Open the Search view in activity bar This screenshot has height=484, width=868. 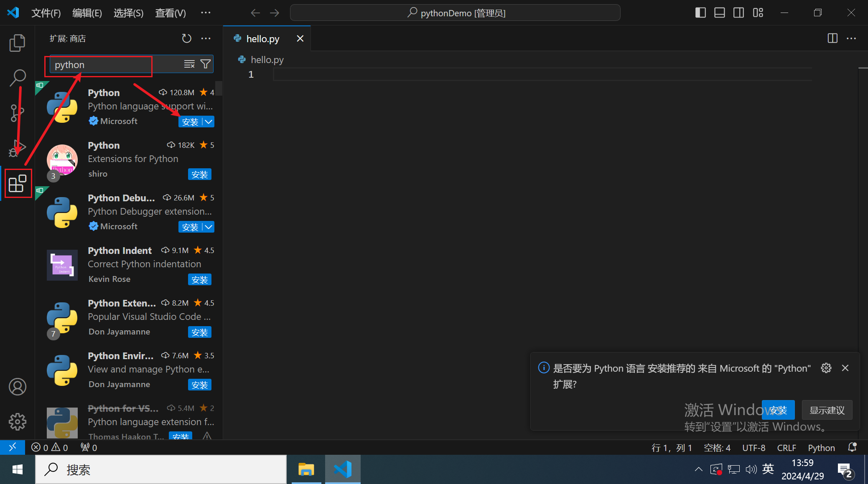(17, 77)
